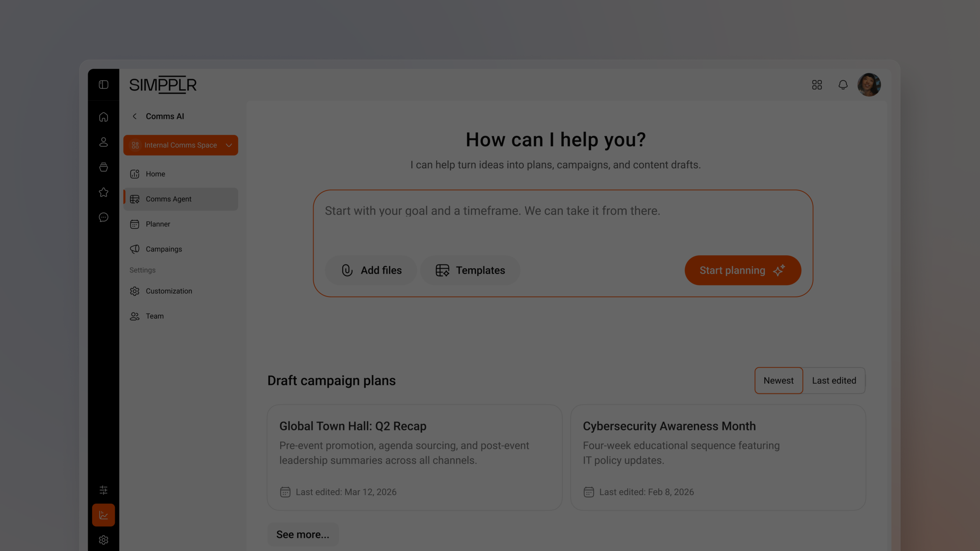Click Start planning

743,270
